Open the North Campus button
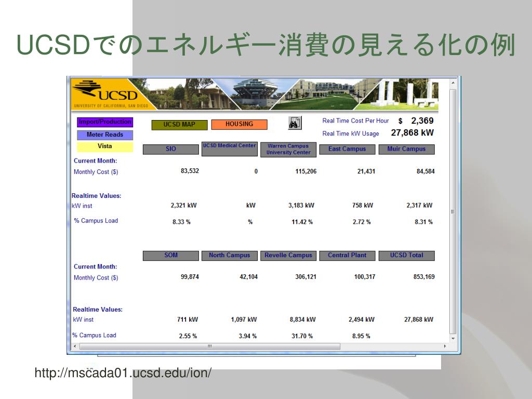532x399 pixels. (229, 256)
